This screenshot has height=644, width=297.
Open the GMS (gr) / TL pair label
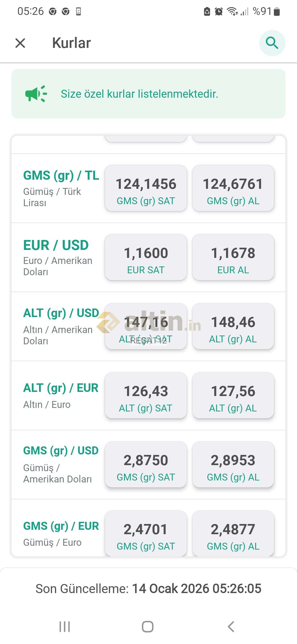point(61,176)
